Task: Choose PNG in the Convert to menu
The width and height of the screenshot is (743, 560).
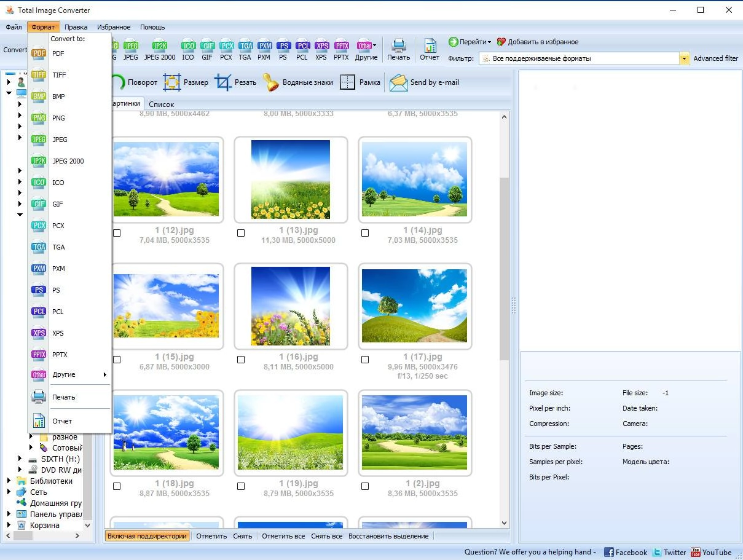Action: click(x=69, y=118)
